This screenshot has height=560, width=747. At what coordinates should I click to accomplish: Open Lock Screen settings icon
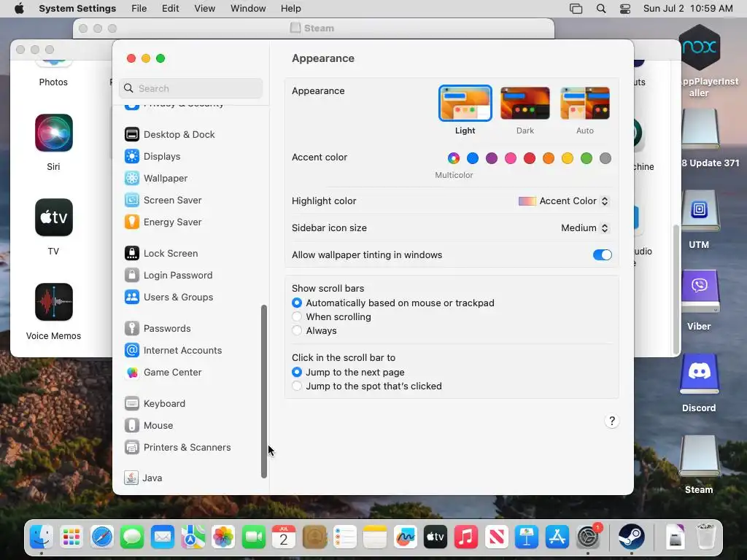[x=132, y=253]
